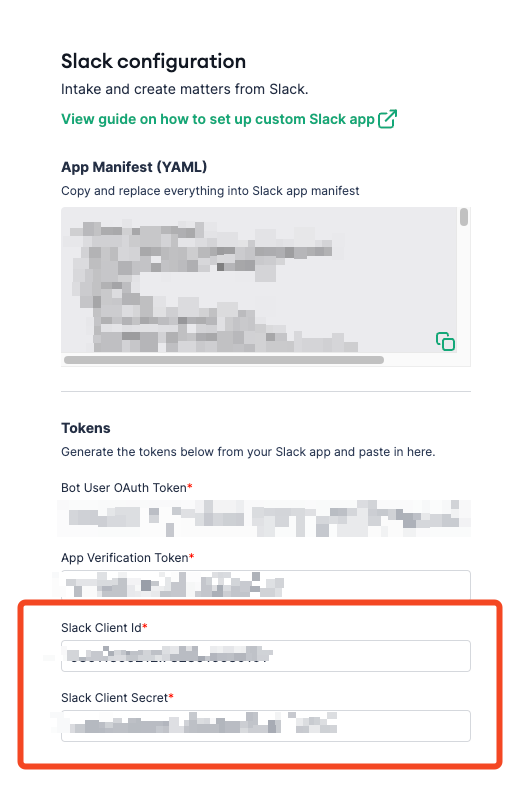This screenshot has width=520, height=808.
Task: Click the external-link icon beside the setup guide
Action: click(387, 119)
